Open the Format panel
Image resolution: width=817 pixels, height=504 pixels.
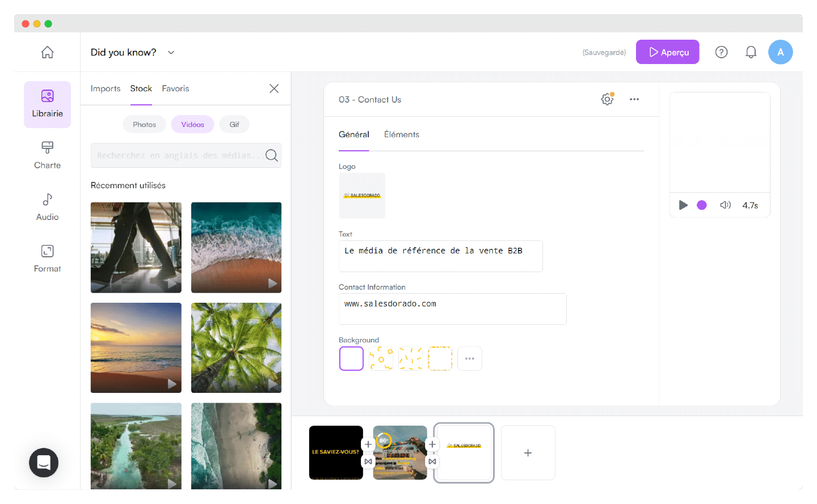pyautogui.click(x=48, y=259)
